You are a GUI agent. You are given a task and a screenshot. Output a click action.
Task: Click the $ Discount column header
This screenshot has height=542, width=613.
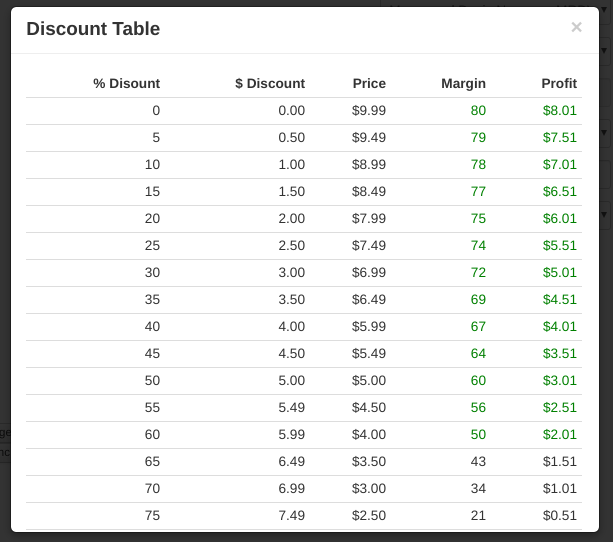270,83
